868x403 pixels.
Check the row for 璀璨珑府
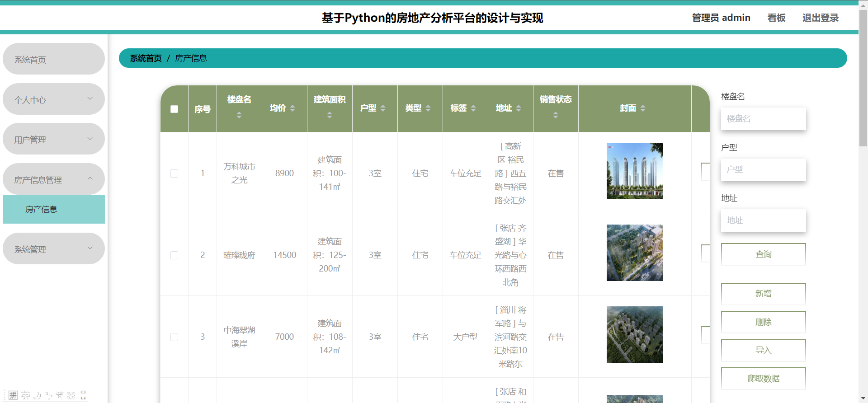coord(174,255)
